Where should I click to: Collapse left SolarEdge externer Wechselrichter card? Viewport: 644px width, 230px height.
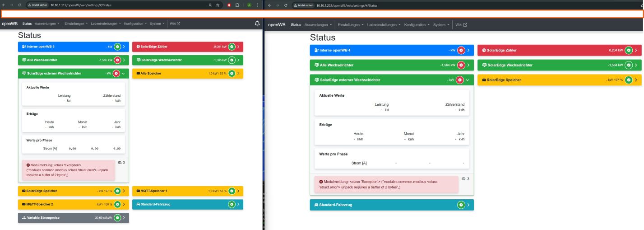(124, 73)
